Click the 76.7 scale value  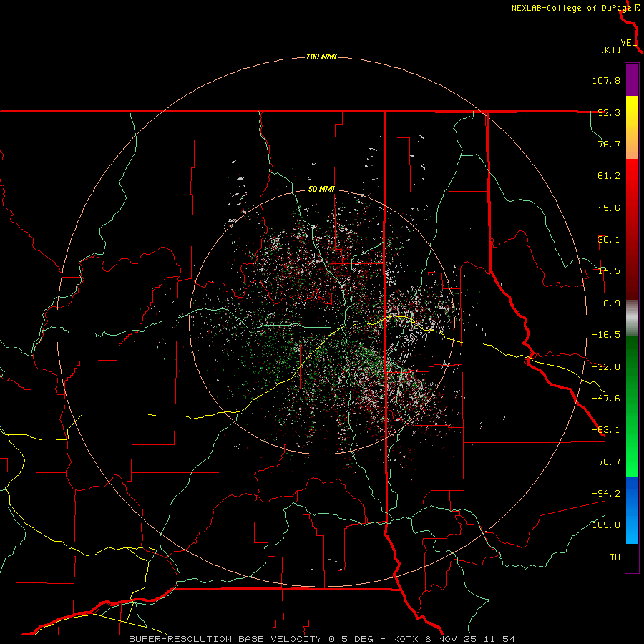609,144
